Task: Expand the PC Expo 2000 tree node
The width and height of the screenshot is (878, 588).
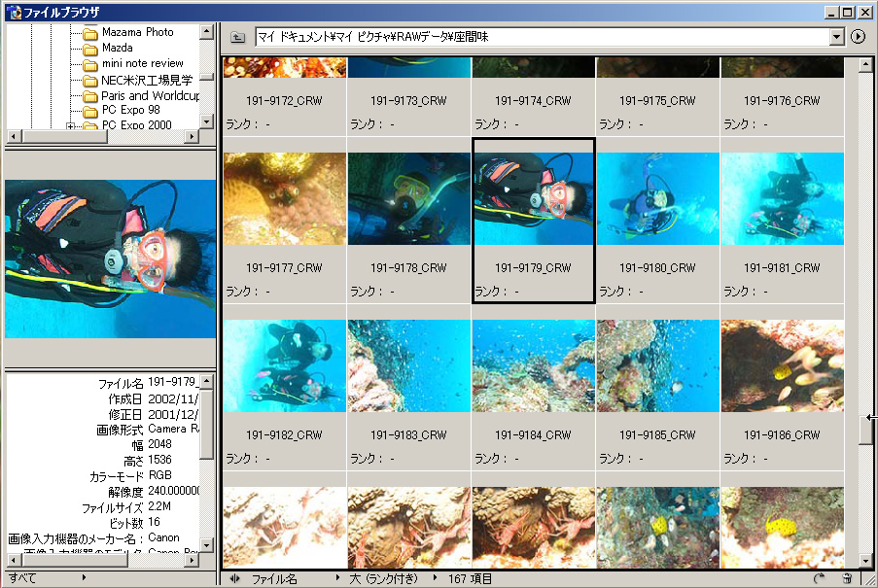Action: point(70,126)
